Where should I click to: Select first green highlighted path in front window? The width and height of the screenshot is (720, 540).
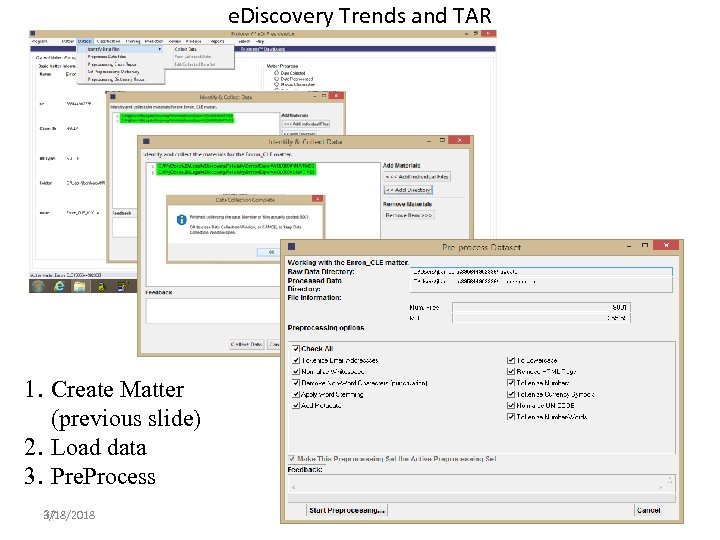click(x=236, y=166)
